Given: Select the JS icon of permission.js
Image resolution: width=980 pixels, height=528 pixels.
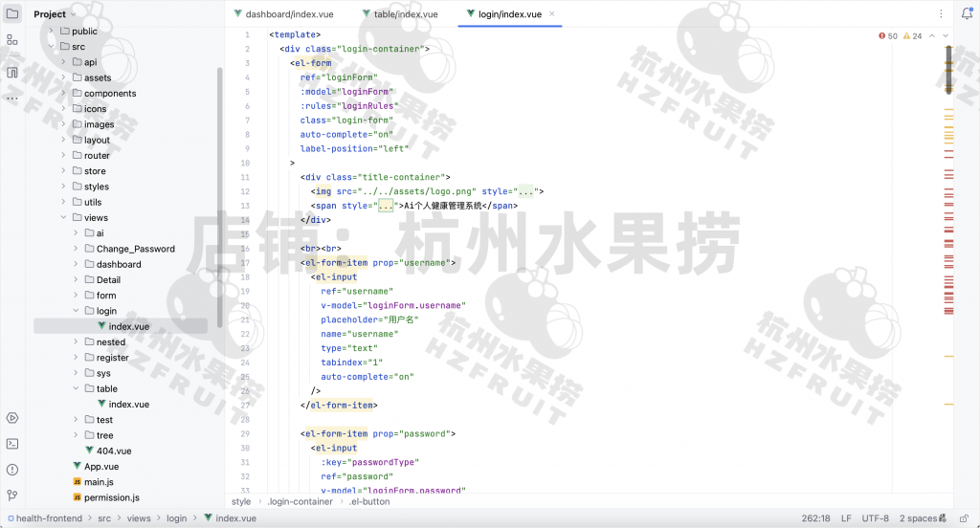Looking at the screenshot, I should click(x=77, y=497).
